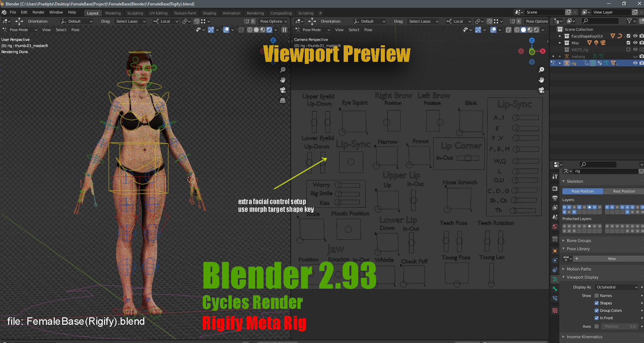
Task: Click the Scene name field
Action: [x=545, y=12]
